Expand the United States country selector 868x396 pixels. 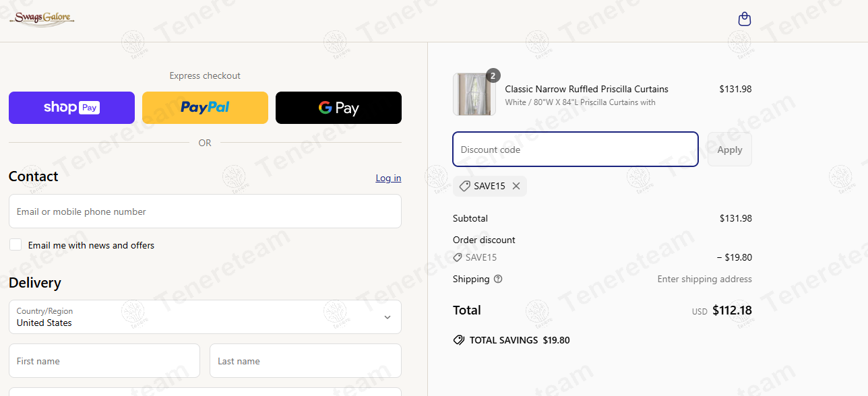[x=387, y=317]
